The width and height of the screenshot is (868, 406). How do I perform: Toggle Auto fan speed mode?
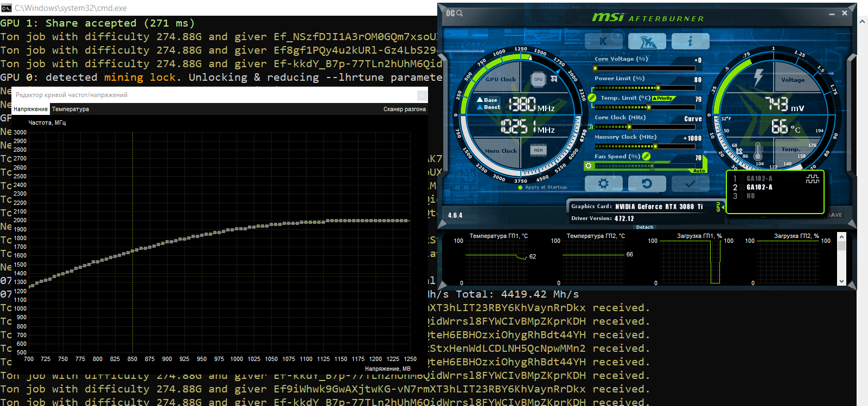(699, 171)
